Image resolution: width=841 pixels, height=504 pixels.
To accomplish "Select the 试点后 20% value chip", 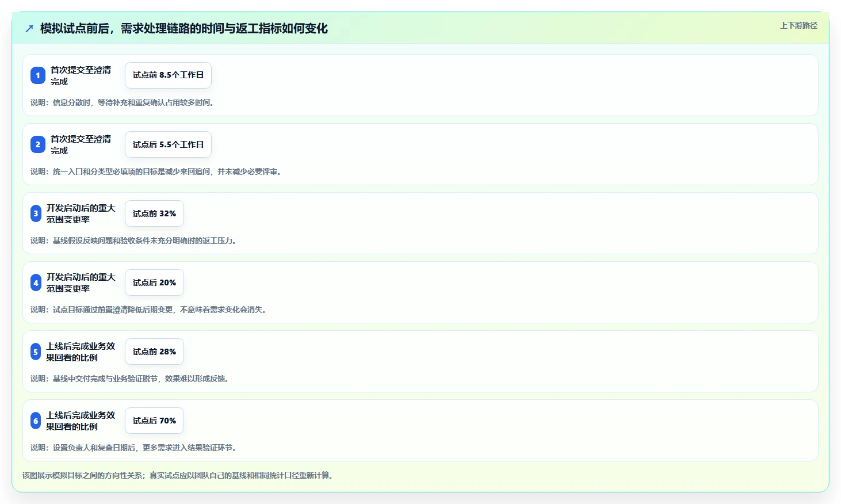I will coord(154,282).
